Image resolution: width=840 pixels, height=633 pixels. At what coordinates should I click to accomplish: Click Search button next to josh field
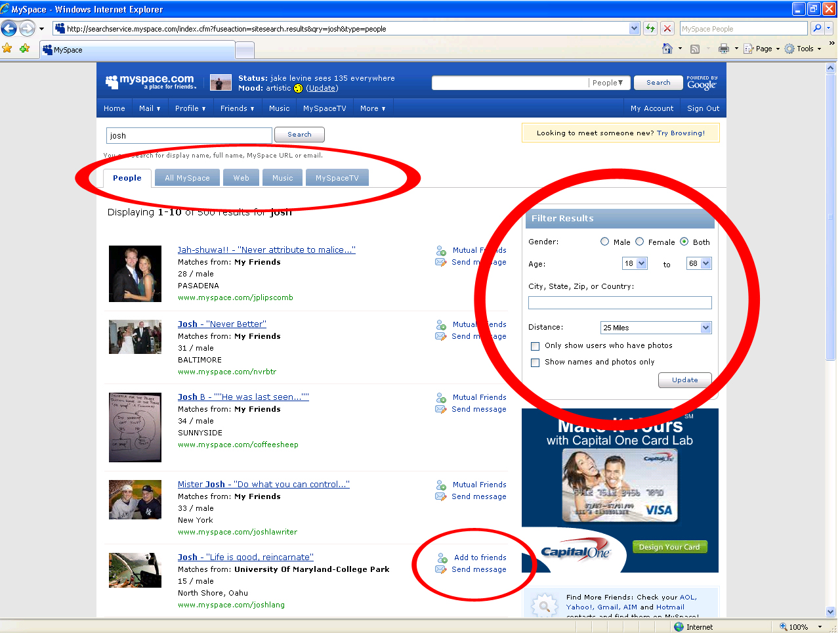(299, 135)
